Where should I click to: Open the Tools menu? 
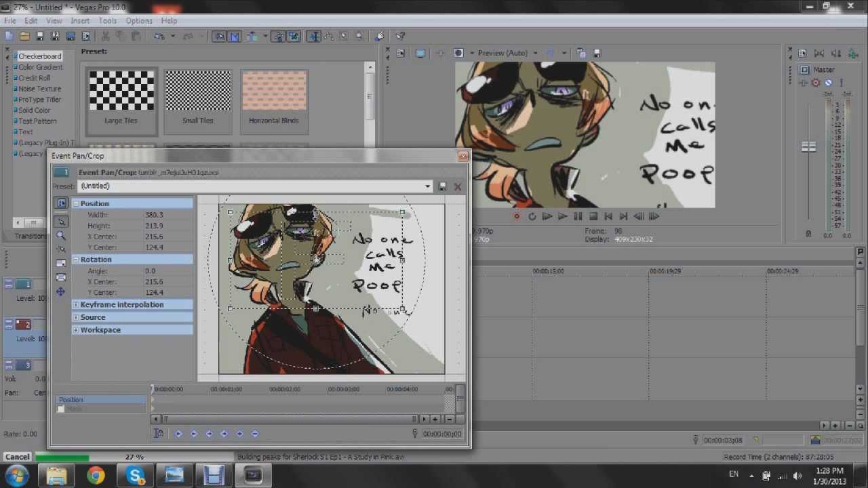108,21
